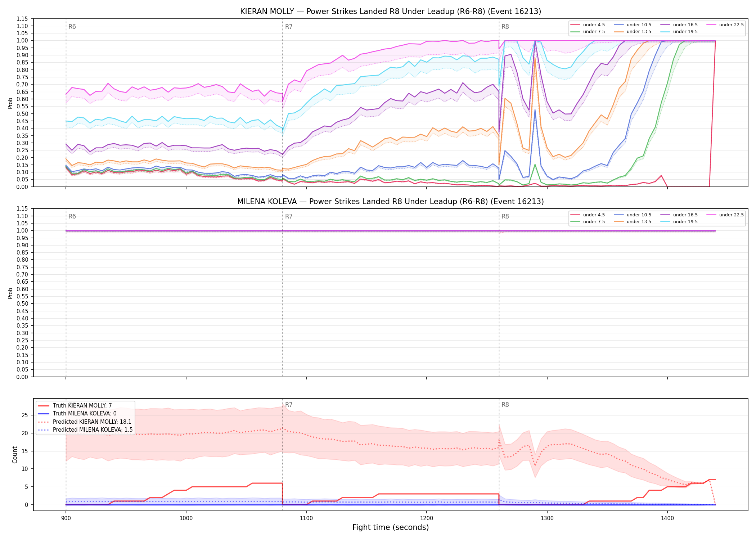Click the 25 tick on Count axis
756x540 pixels.
point(24,415)
